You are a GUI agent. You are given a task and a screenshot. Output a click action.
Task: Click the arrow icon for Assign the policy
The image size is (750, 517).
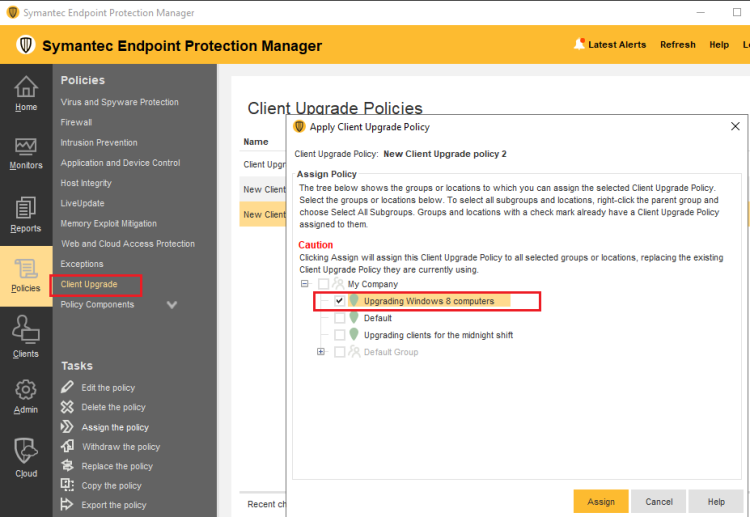pos(67,427)
